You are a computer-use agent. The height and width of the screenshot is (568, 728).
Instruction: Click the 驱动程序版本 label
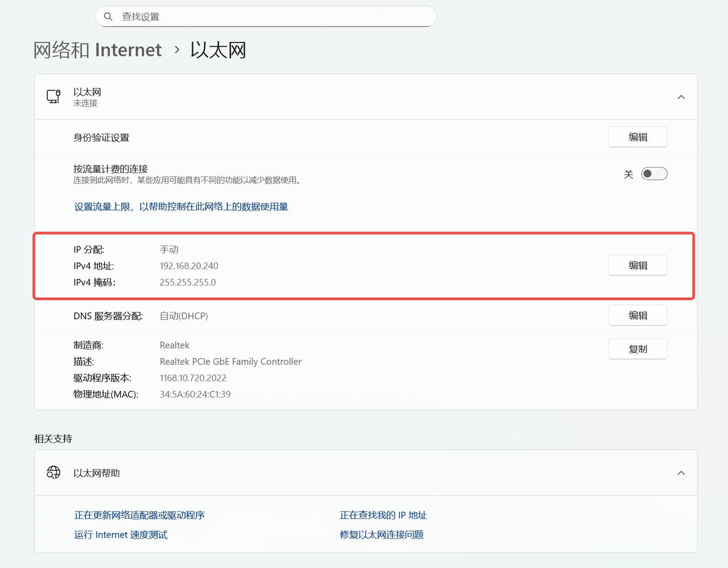pos(102,378)
